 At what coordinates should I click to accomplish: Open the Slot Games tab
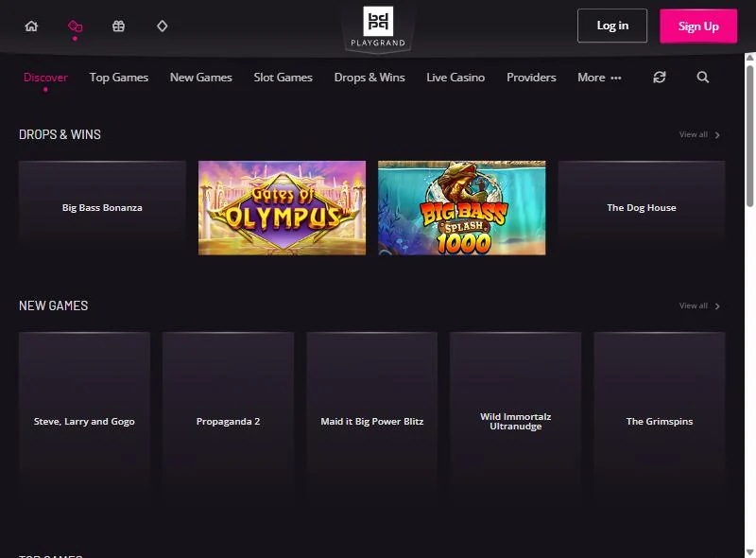(x=283, y=78)
